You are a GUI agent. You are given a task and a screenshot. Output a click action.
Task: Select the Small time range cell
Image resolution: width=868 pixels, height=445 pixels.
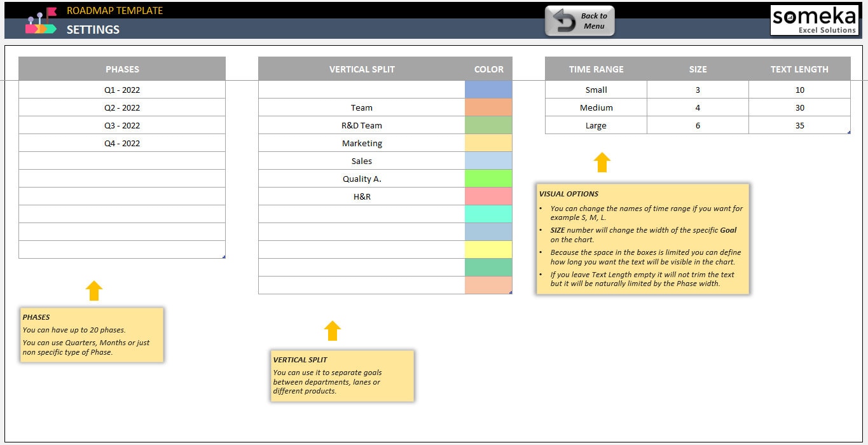(x=596, y=90)
